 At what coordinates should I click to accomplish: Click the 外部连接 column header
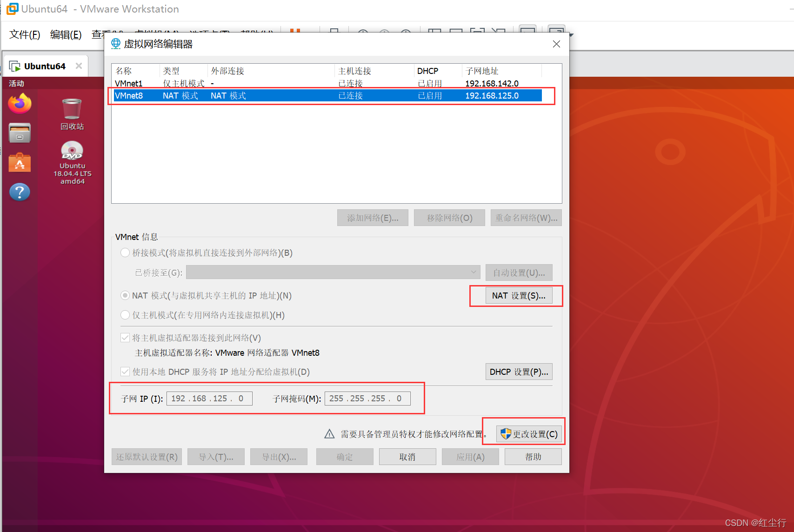(x=271, y=71)
